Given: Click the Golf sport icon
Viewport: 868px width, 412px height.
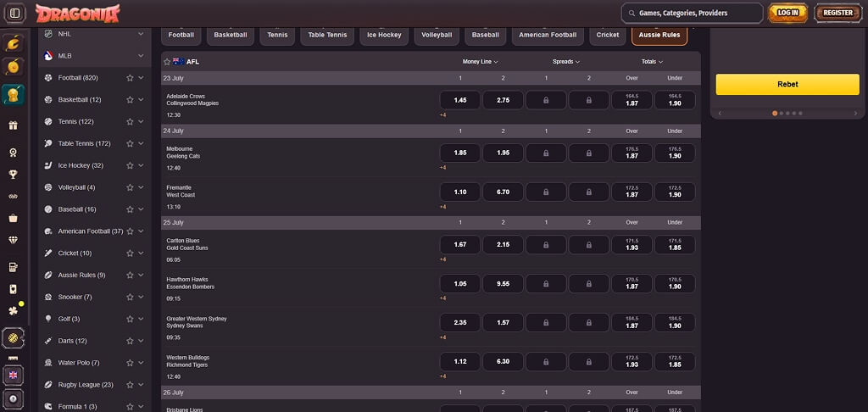Looking at the screenshot, I should (48, 319).
